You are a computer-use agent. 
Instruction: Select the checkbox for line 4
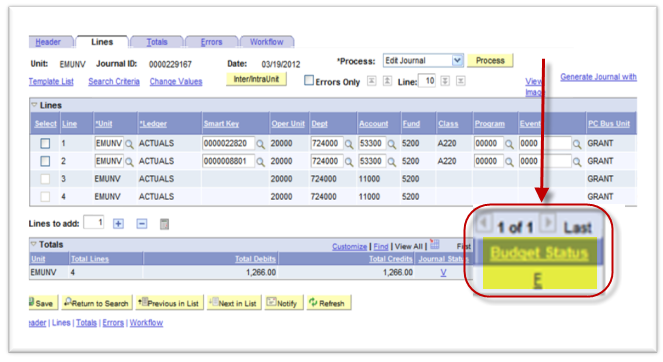pyautogui.click(x=45, y=197)
